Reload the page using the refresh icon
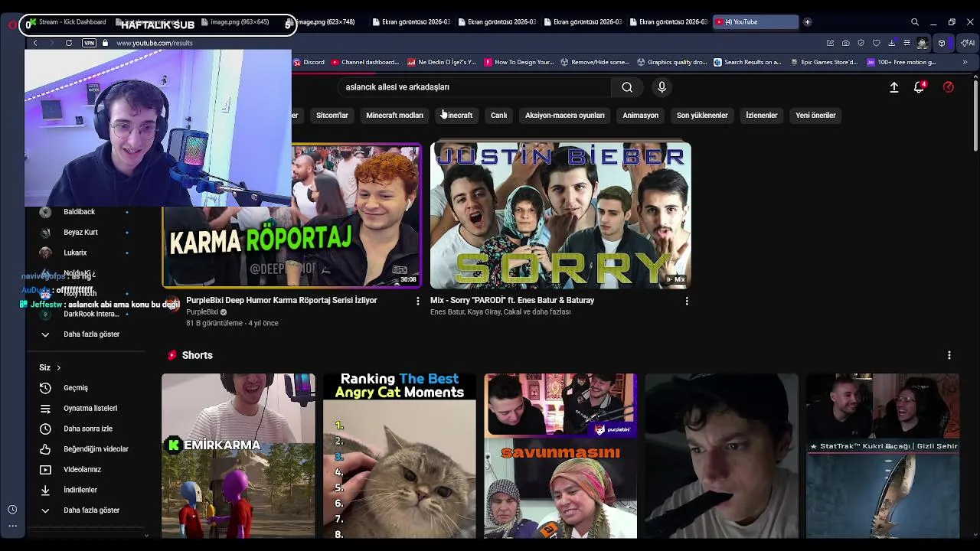 click(x=69, y=43)
